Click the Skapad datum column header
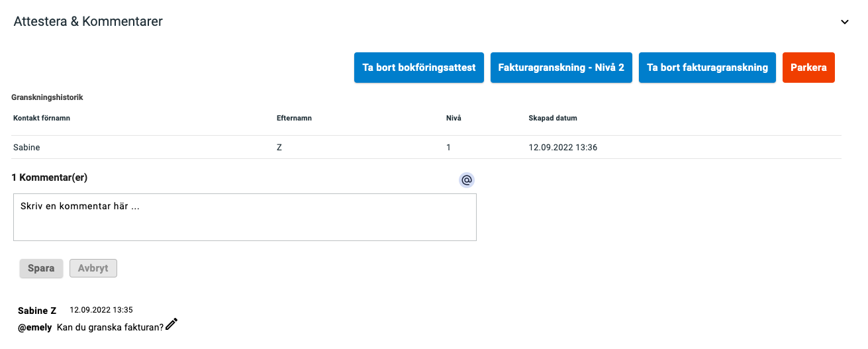The height and width of the screenshot is (349, 868). pos(553,119)
